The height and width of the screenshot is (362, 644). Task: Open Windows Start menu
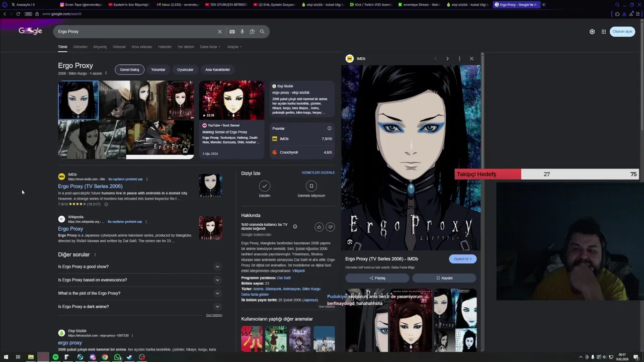pos(6,357)
